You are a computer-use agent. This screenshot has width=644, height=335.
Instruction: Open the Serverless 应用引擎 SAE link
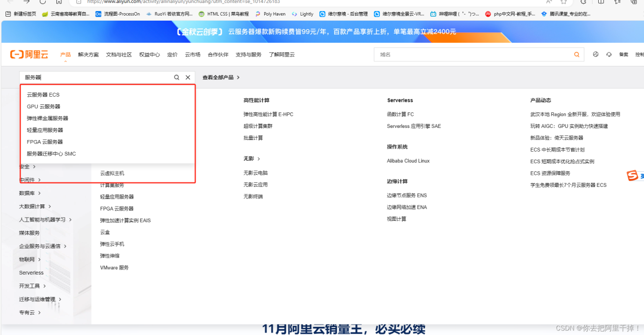click(414, 126)
